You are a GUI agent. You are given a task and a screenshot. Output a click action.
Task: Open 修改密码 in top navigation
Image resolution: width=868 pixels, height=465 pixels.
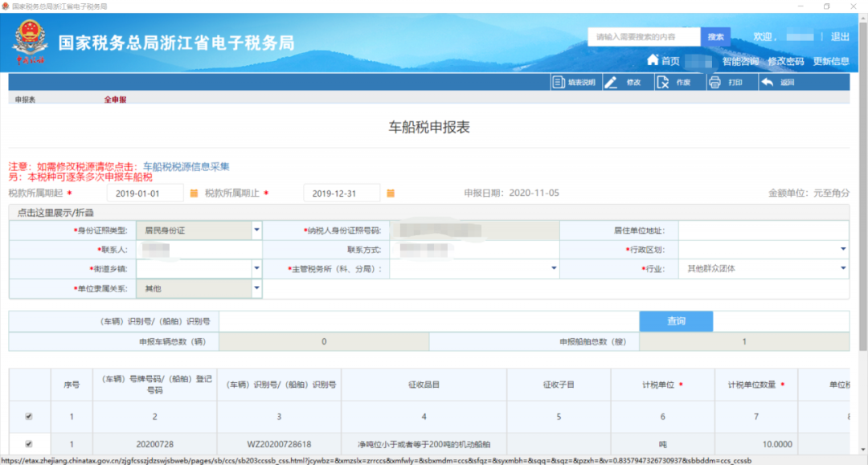pyautogui.click(x=785, y=61)
